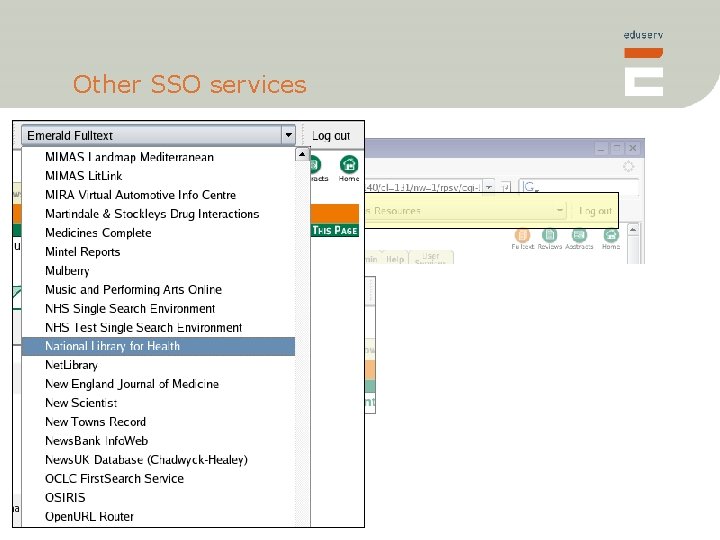The image size is (720, 540).
Task: Select New Scientist entry
Action: point(81,403)
